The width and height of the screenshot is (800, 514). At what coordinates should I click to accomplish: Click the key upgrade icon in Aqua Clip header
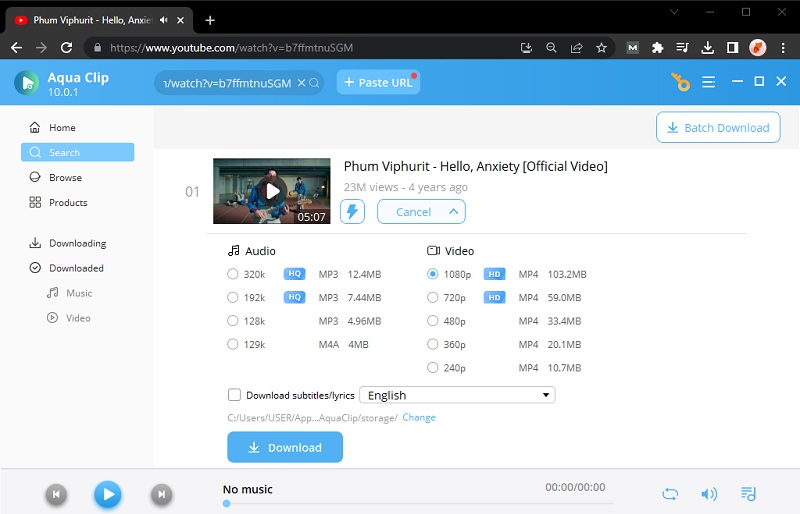pyautogui.click(x=680, y=82)
